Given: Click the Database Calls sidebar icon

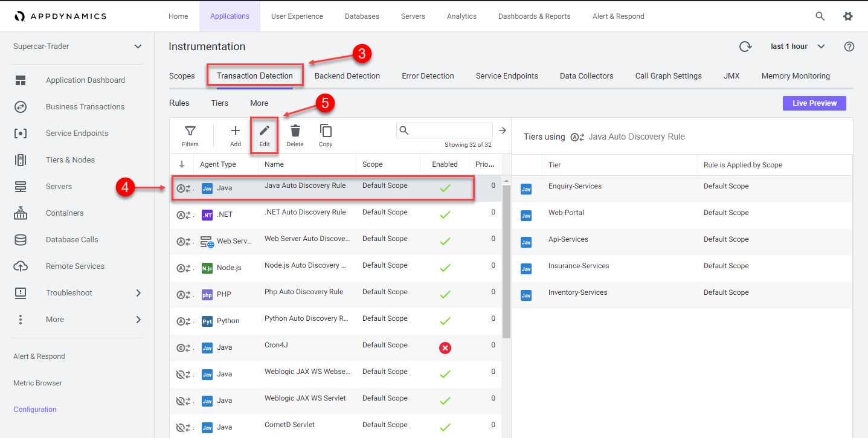Looking at the screenshot, I should click(21, 240).
